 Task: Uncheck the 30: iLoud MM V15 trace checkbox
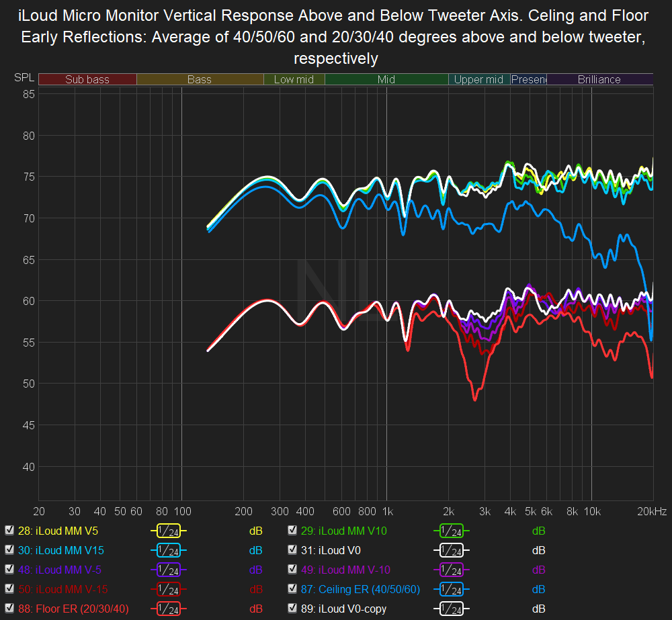pyautogui.click(x=9, y=549)
